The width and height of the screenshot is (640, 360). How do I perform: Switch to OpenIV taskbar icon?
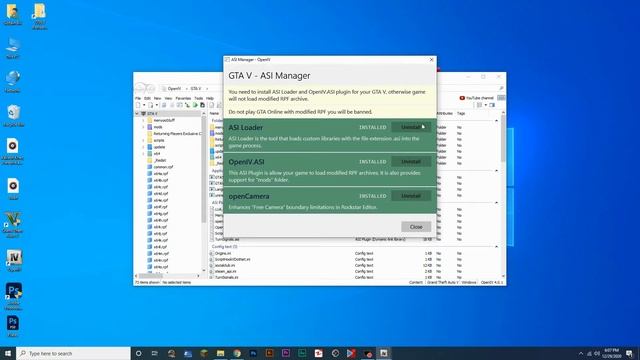point(384,353)
